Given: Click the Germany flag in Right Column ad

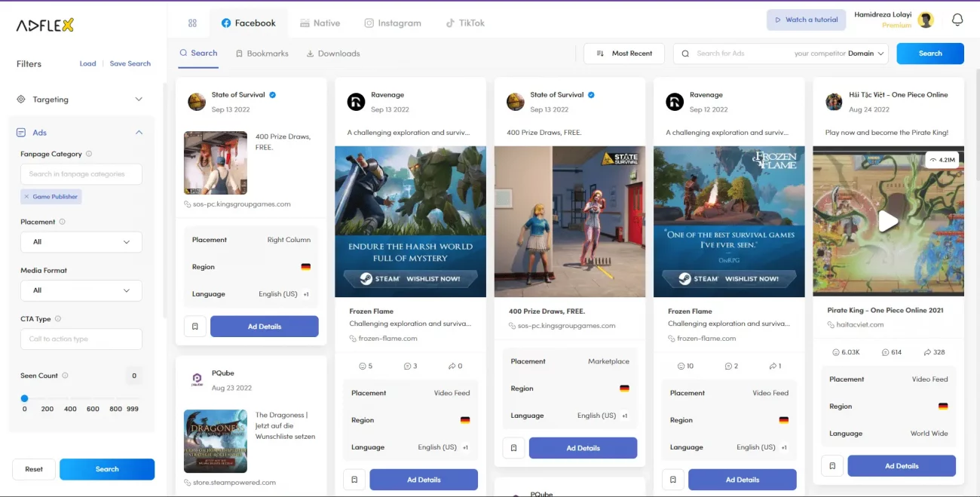Looking at the screenshot, I should (x=305, y=267).
